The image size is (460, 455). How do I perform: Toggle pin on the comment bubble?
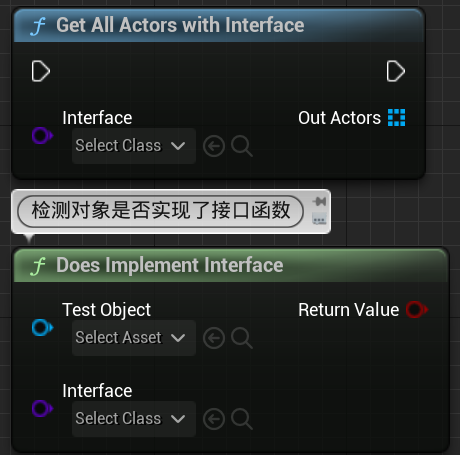click(319, 201)
